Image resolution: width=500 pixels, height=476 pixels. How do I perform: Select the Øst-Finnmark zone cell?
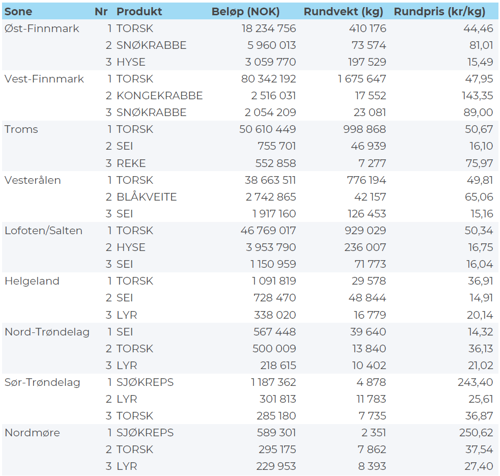[42, 29]
